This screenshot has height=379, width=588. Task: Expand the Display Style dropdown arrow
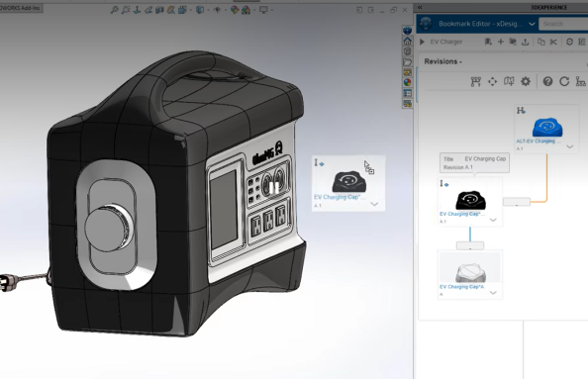(208, 10)
